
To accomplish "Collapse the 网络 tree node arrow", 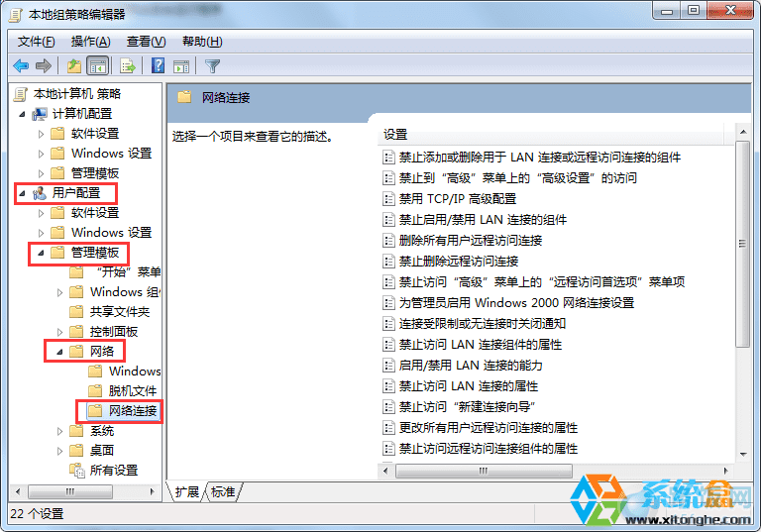I will coord(59,352).
